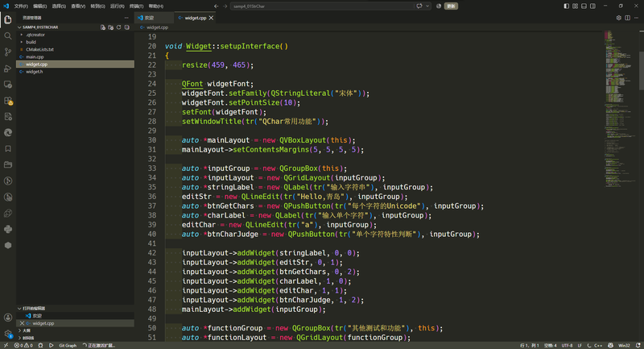Go forward with navigation arrow
644x349 pixels.
[x=225, y=6]
